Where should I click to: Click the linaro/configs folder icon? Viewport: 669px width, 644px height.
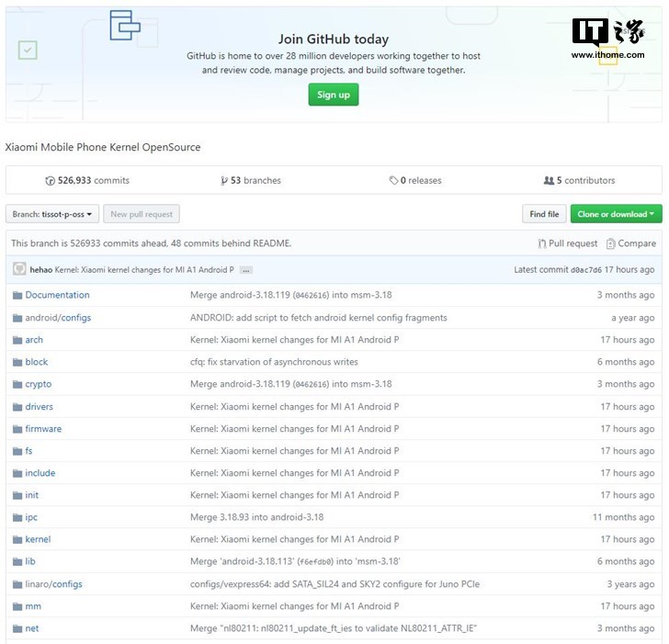(x=17, y=584)
